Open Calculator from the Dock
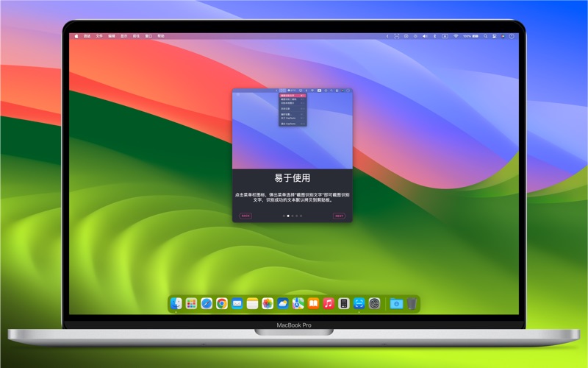588x368 pixels. [x=344, y=303]
